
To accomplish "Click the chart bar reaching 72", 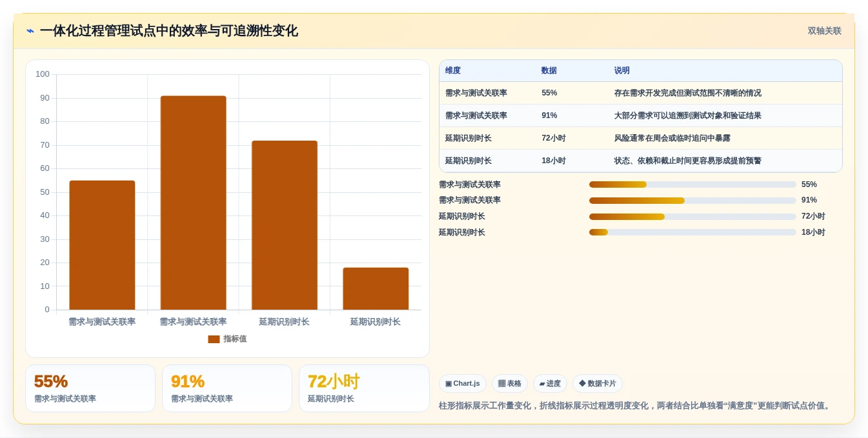I will click(x=285, y=225).
